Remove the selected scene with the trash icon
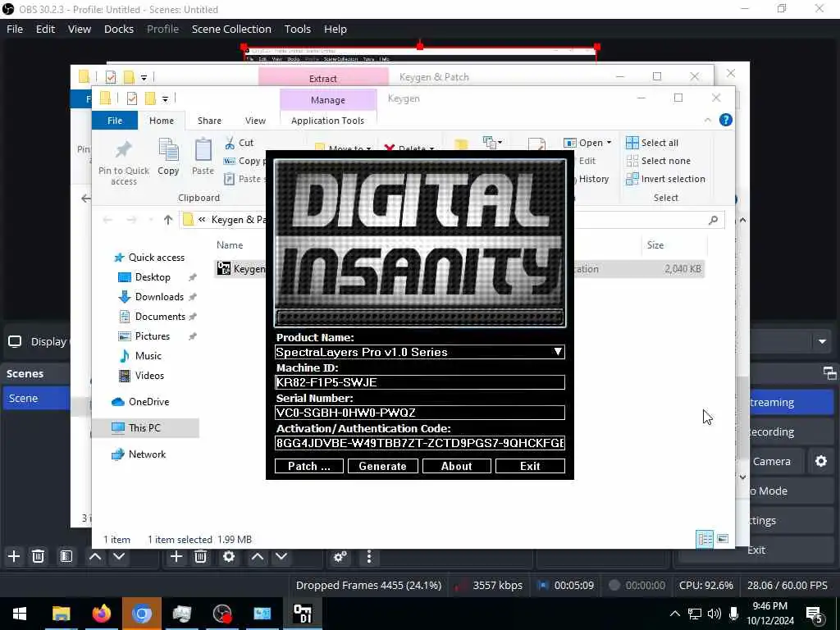 tap(38, 557)
